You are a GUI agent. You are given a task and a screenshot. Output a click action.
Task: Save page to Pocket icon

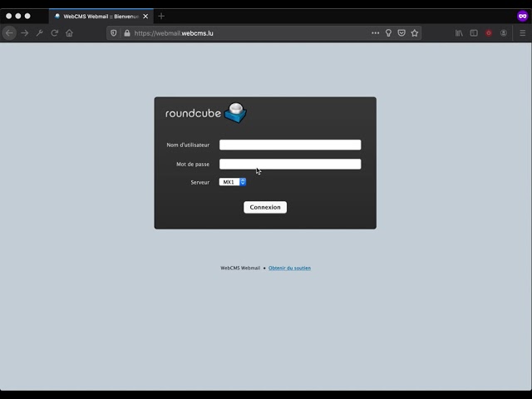tap(401, 33)
